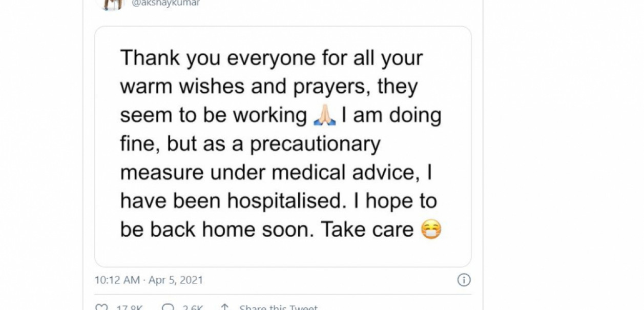Screen dimensions: 644x310
Task: Click the Share this Tweet link
Action: (x=278, y=308)
